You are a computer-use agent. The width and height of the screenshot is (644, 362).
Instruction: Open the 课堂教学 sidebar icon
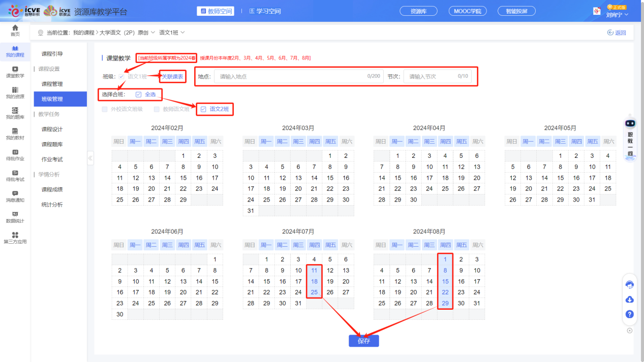(15, 70)
